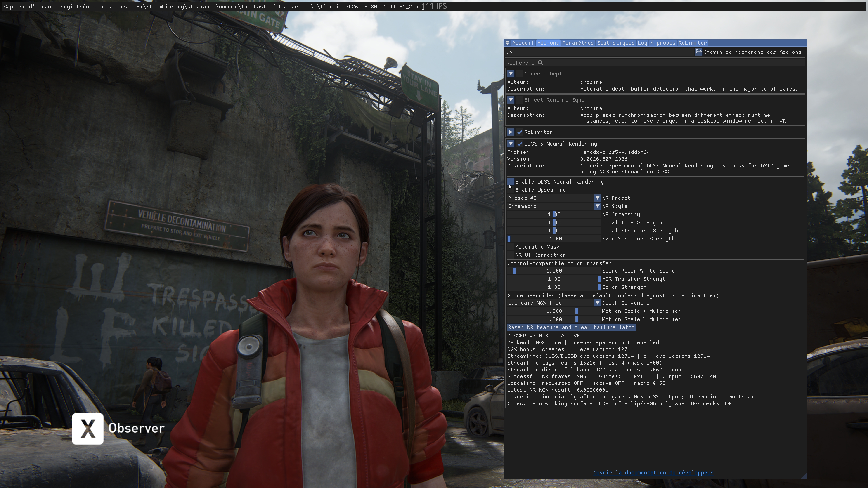Click the NR Intensity slider
This screenshot has height=488, width=868.
(x=554, y=214)
